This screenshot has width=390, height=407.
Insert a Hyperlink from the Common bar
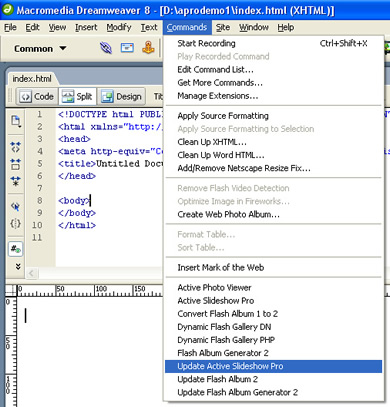(106, 49)
